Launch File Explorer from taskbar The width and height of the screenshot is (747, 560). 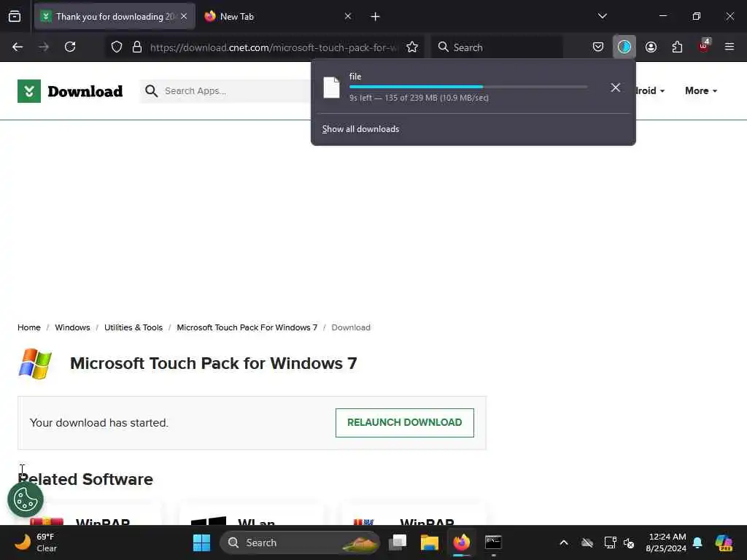(429, 542)
